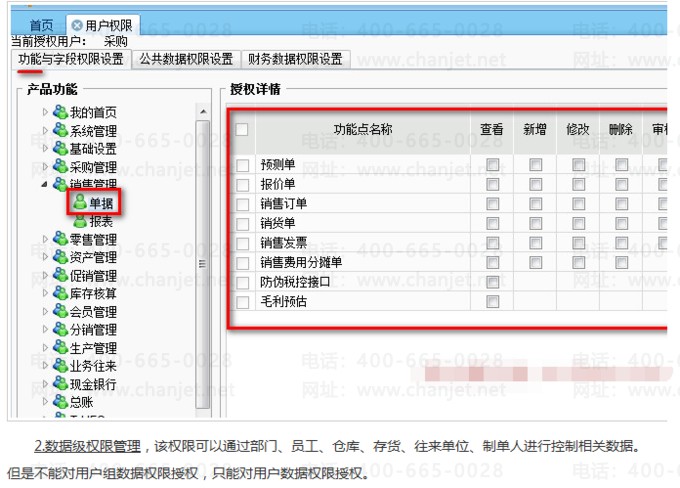
Task: Click the 生产管理 module icon
Action: click(60, 347)
